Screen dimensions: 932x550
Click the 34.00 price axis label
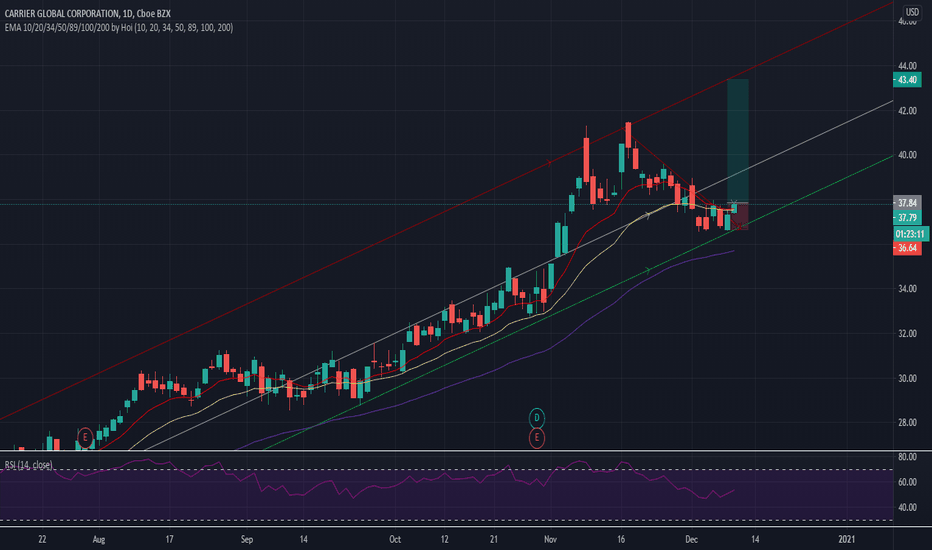point(907,289)
